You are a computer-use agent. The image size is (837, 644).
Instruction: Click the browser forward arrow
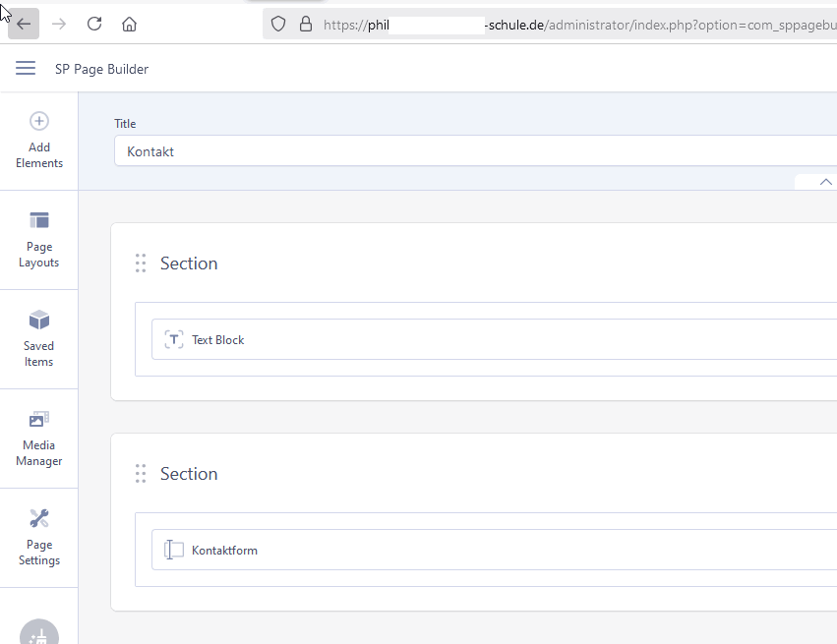point(59,24)
